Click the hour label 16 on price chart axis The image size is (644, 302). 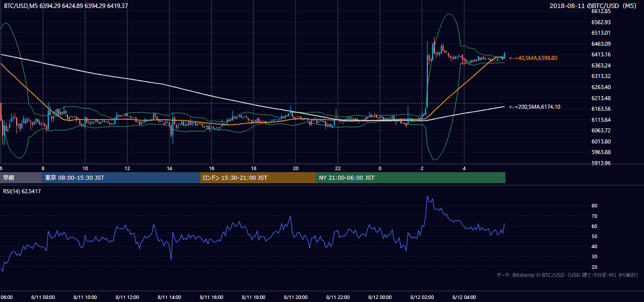coord(212,168)
